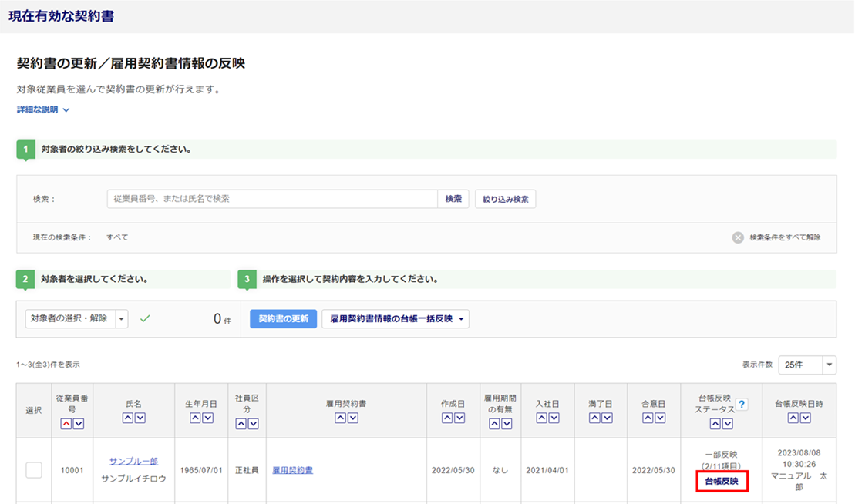Open the サンプル一郎 employee link
This screenshot has height=504, width=855.
133,461
